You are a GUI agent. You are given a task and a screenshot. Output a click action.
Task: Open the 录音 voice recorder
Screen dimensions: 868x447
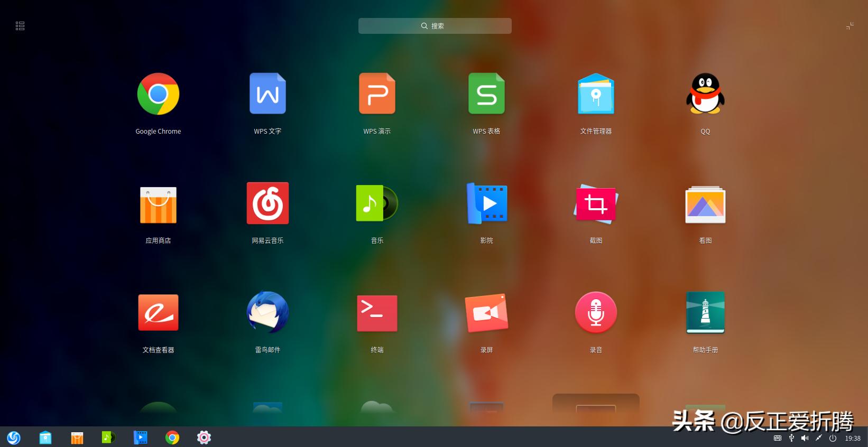(596, 312)
